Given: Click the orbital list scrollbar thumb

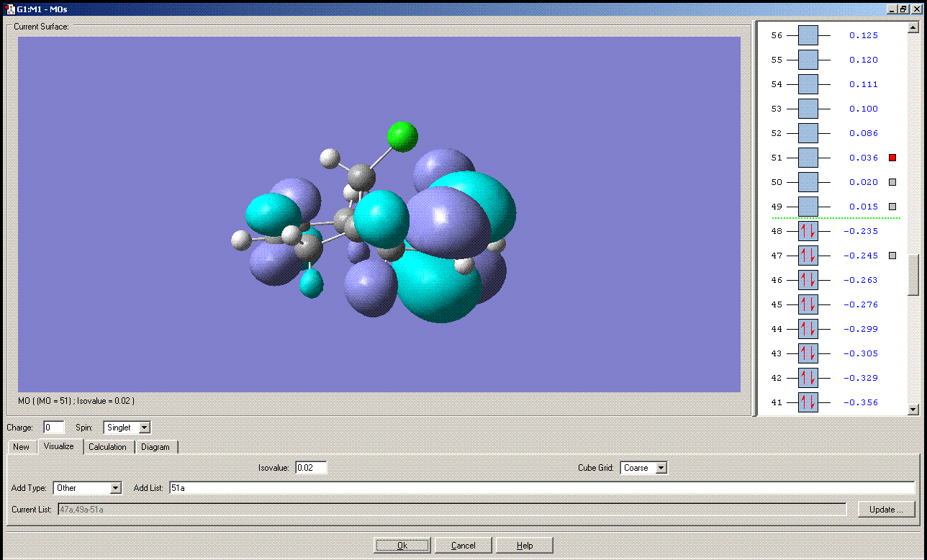Looking at the screenshot, I should click(913, 274).
